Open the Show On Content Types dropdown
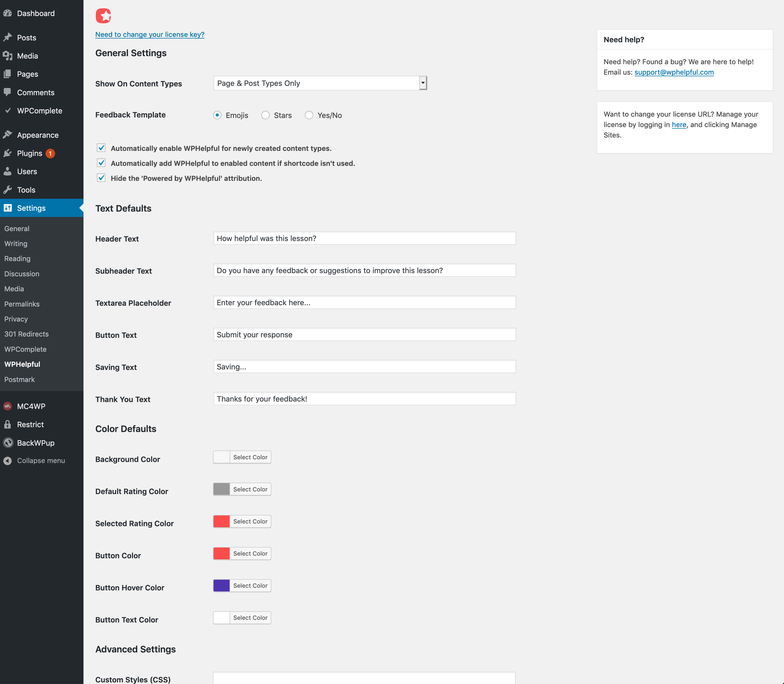 [x=320, y=83]
